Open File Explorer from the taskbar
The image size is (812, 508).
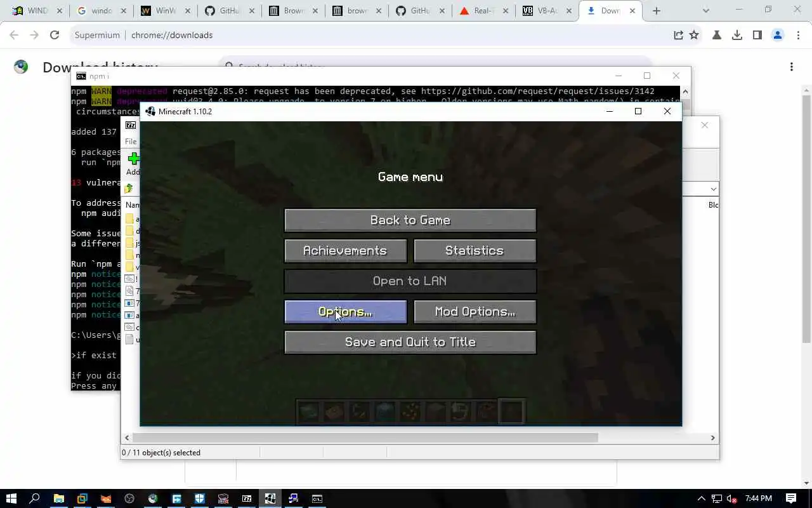(x=58, y=498)
